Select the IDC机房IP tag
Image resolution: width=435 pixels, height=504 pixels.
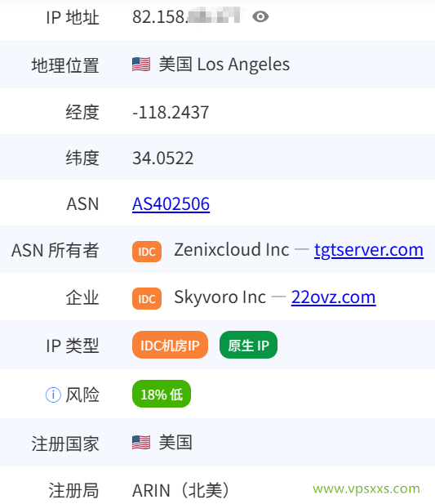[170, 345]
